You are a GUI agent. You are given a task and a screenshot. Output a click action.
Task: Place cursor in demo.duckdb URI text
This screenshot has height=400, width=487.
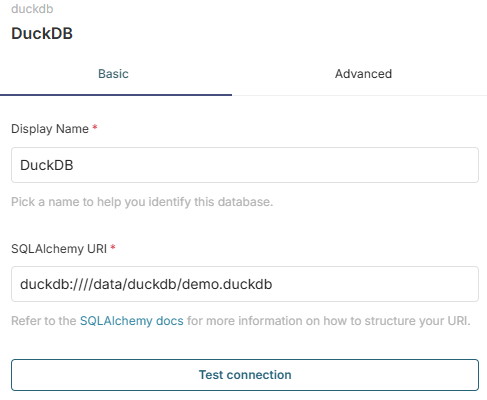pyautogui.click(x=227, y=284)
